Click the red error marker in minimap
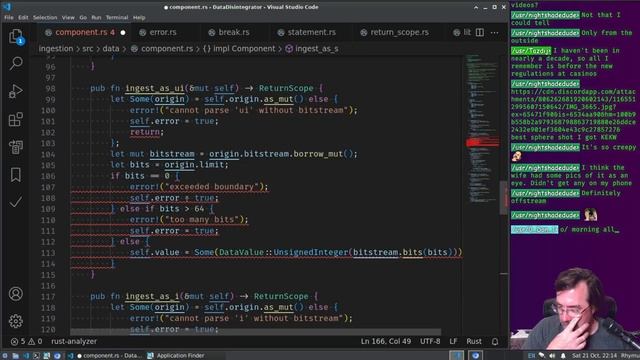Image resolution: width=640 pixels, height=360 pixels. [482, 142]
